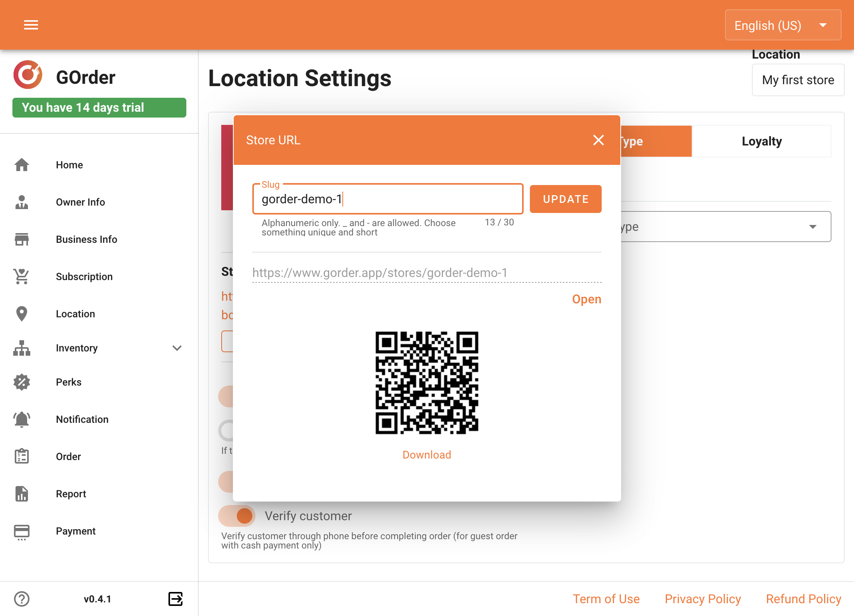854x616 pixels.
Task: Click the logout arrow icon
Action: click(175, 599)
